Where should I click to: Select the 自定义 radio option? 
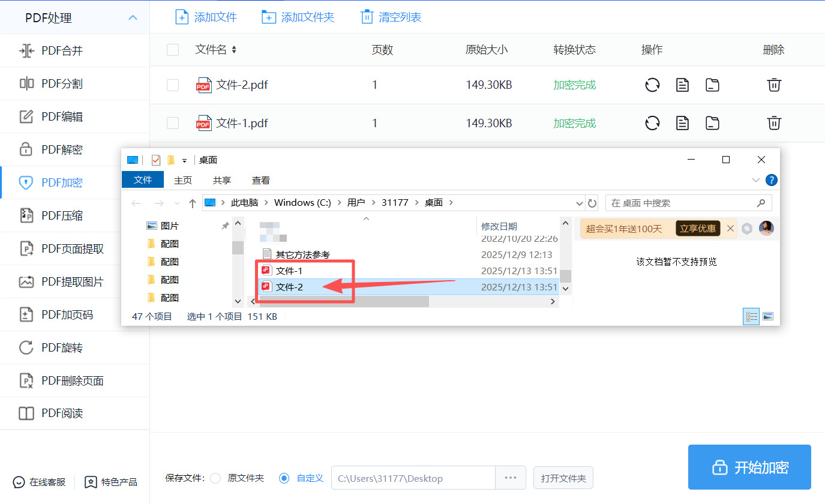coord(284,478)
